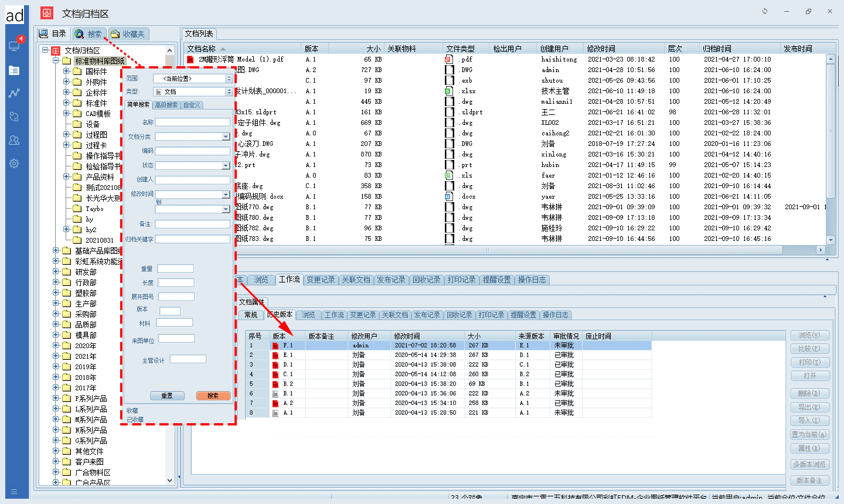Select the document list sidebar icon

[x=14, y=70]
